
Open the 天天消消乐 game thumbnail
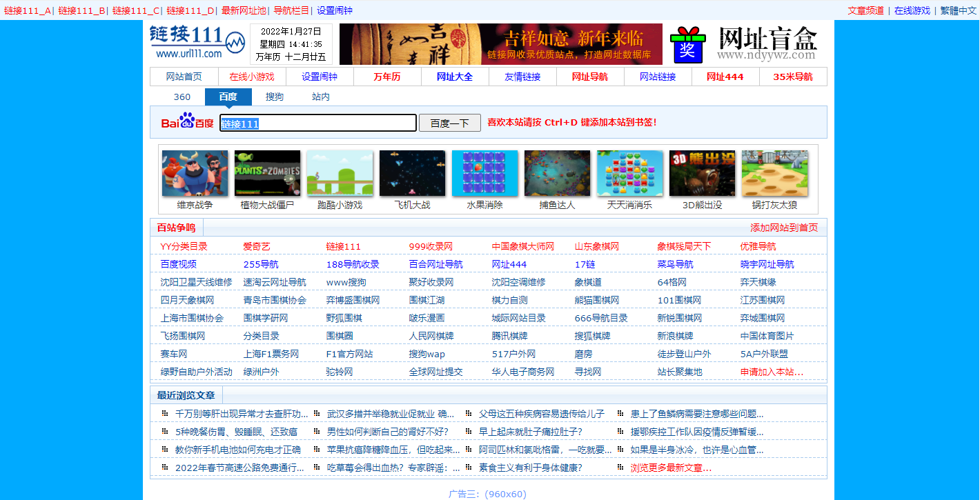(x=630, y=173)
